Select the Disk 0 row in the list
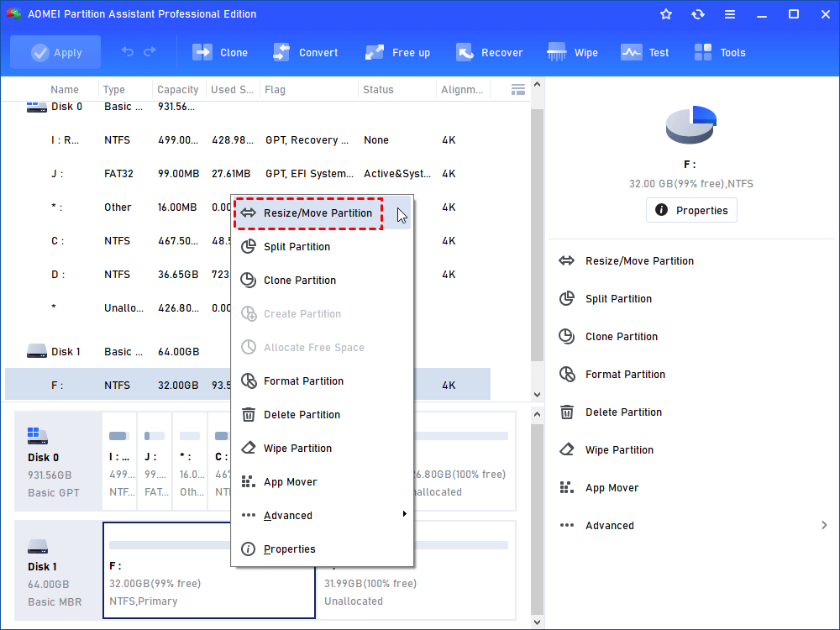 tap(248, 107)
